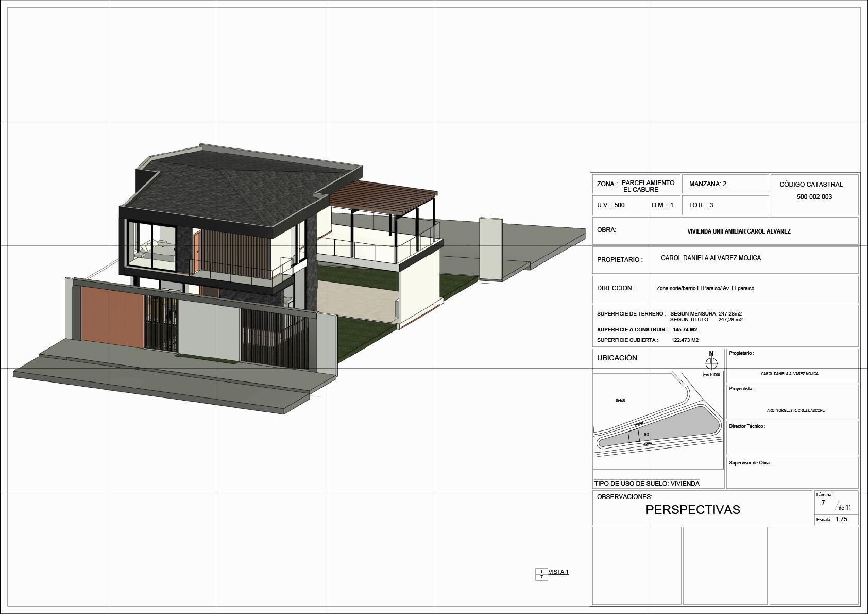The height and width of the screenshot is (614, 868).
Task: Click the location map thumbnail
Action: pos(658,420)
